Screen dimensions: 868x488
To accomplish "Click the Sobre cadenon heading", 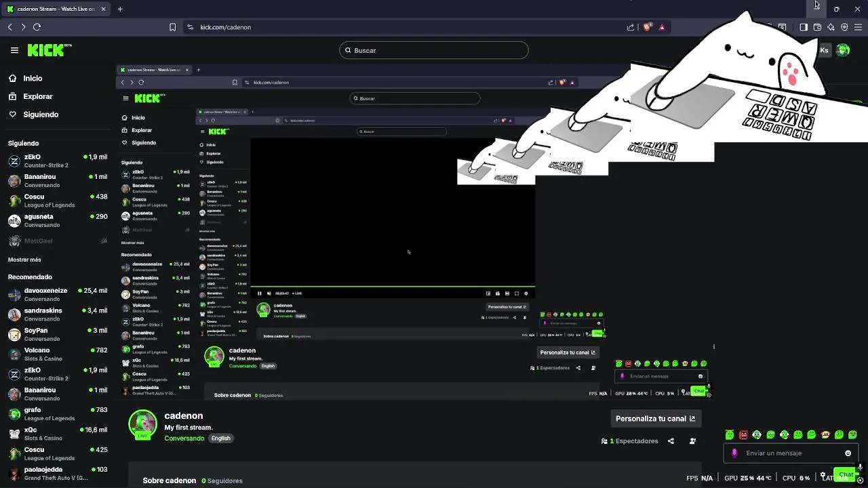I will [x=170, y=481].
